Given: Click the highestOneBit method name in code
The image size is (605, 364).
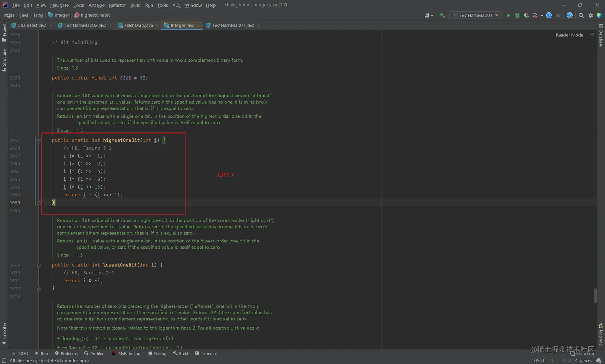Looking at the screenshot, I should 121,140.
